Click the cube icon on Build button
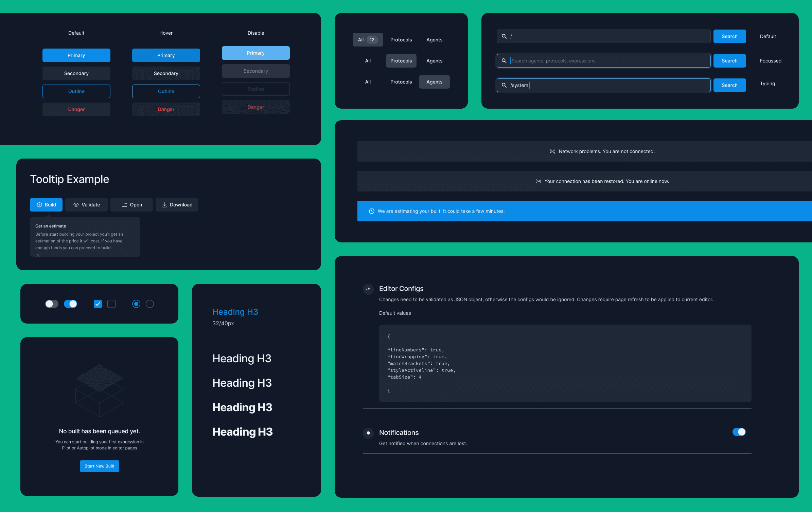This screenshot has height=512, width=812. coord(39,205)
